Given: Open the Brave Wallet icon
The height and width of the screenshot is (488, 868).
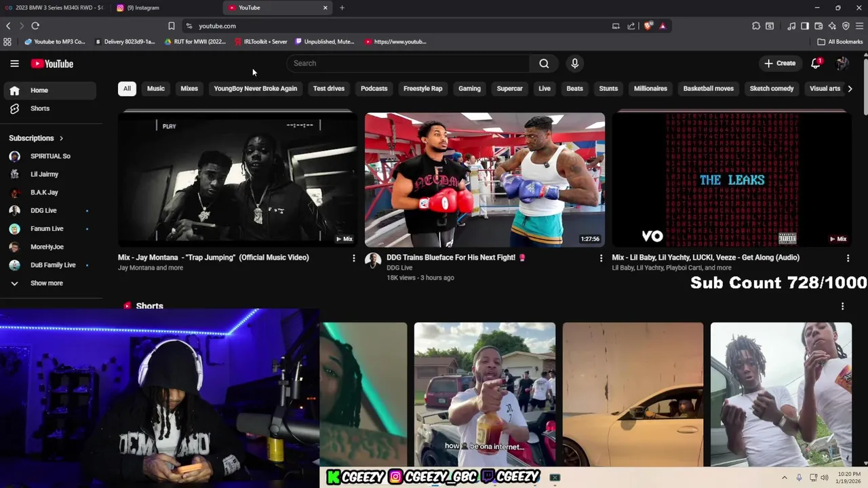Looking at the screenshot, I should (818, 26).
